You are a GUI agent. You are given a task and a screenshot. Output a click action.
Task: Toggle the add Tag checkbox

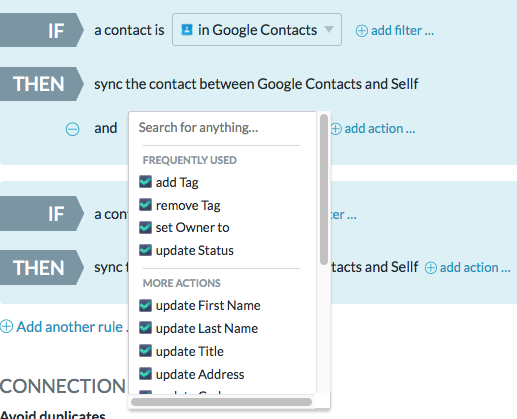pos(145,182)
